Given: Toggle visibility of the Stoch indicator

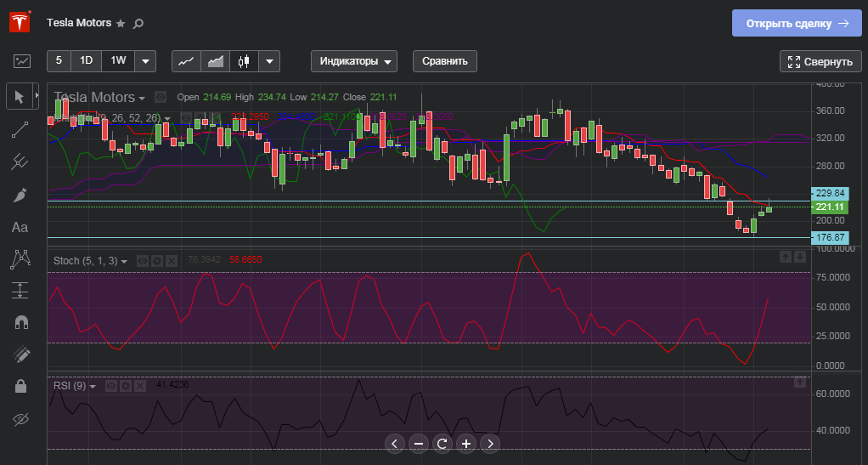Looking at the screenshot, I should [x=143, y=260].
